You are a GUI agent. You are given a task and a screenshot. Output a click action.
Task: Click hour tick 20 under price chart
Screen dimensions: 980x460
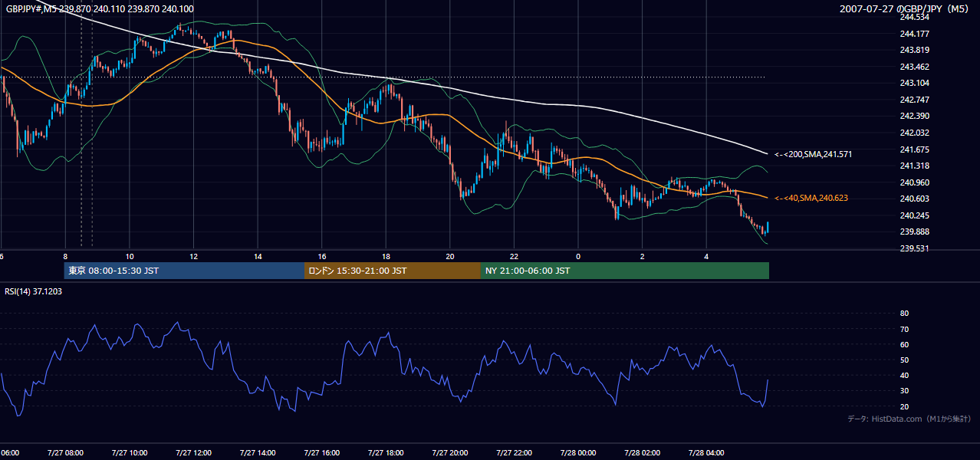tap(450, 256)
